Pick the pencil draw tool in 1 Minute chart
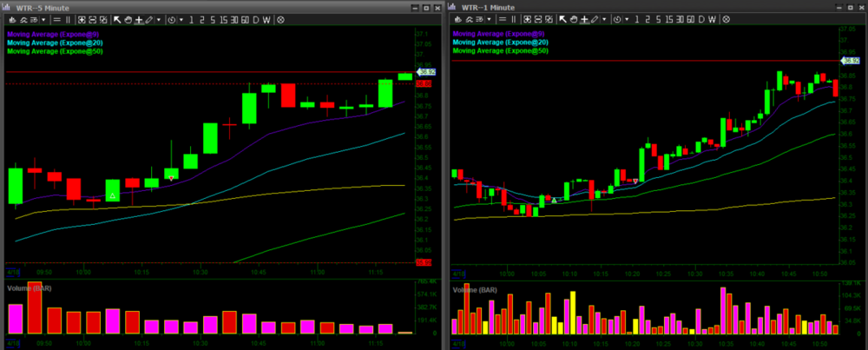Image resolution: width=868 pixels, height=350 pixels. pyautogui.click(x=593, y=19)
